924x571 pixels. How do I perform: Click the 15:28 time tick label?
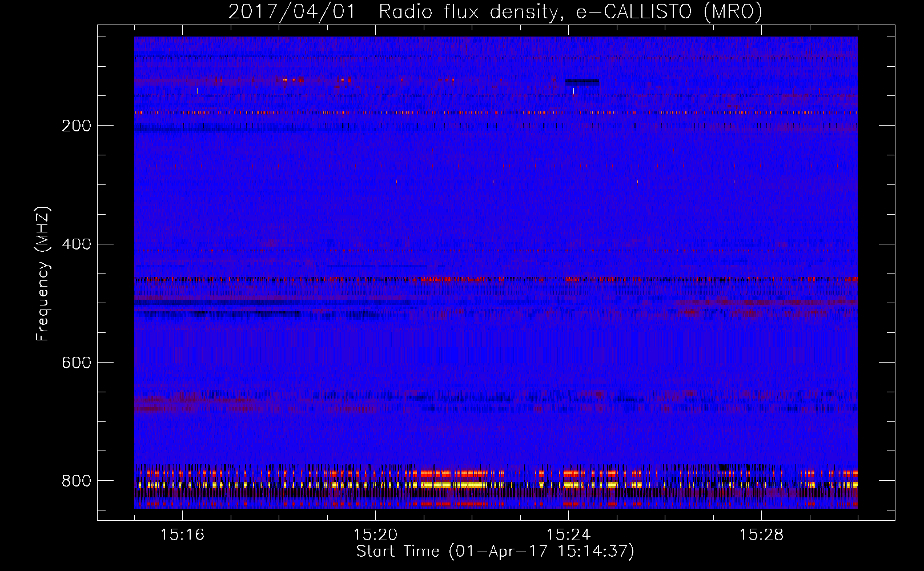[x=761, y=534]
